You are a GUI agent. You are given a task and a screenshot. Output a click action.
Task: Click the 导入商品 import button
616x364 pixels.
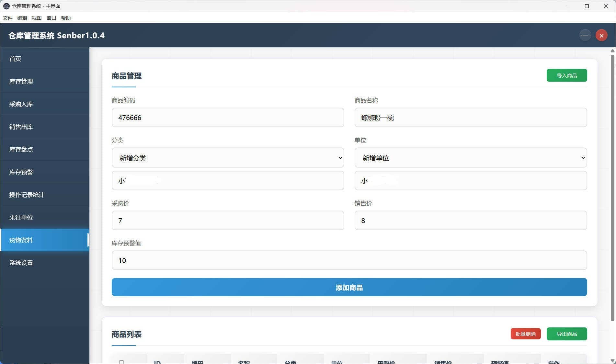tap(566, 75)
